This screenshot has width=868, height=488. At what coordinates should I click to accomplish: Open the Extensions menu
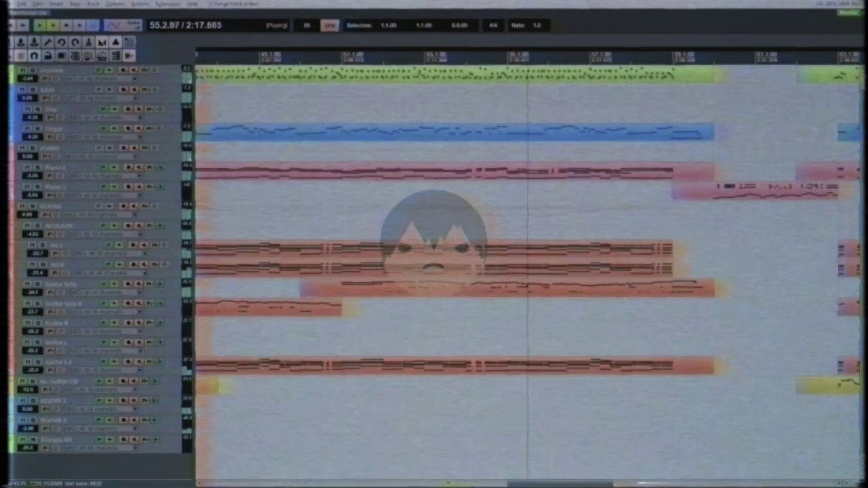coord(167,4)
